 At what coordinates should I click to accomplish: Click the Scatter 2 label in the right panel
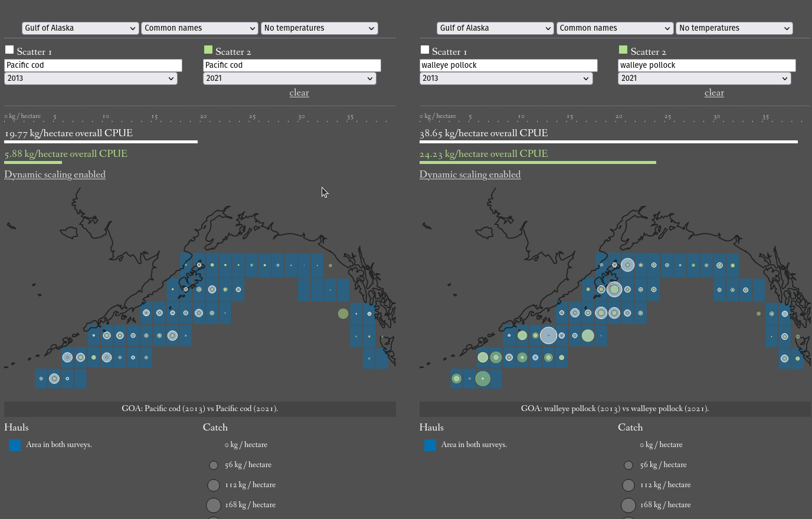coord(648,52)
